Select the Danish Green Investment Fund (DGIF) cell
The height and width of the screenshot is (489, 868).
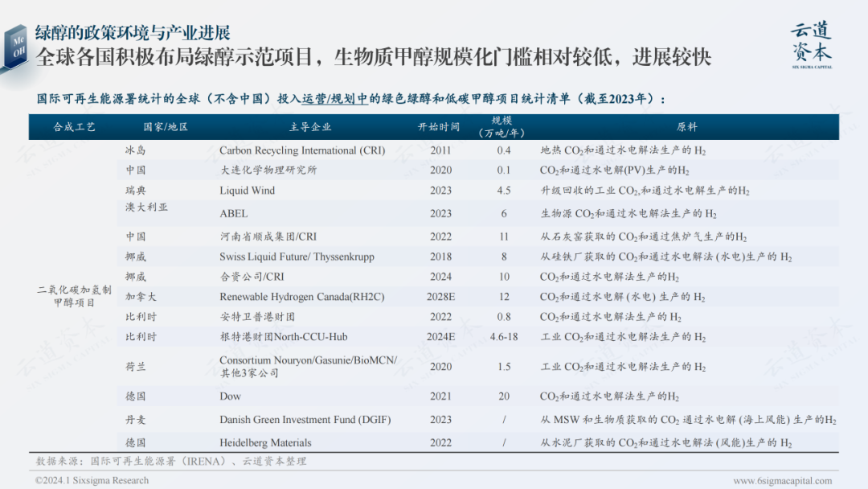tap(305, 419)
